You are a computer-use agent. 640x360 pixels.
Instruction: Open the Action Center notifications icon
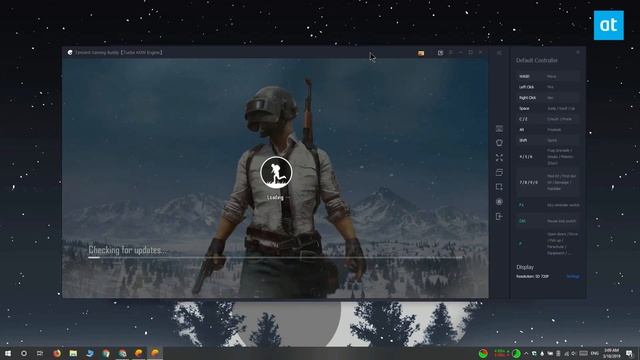tap(629, 353)
